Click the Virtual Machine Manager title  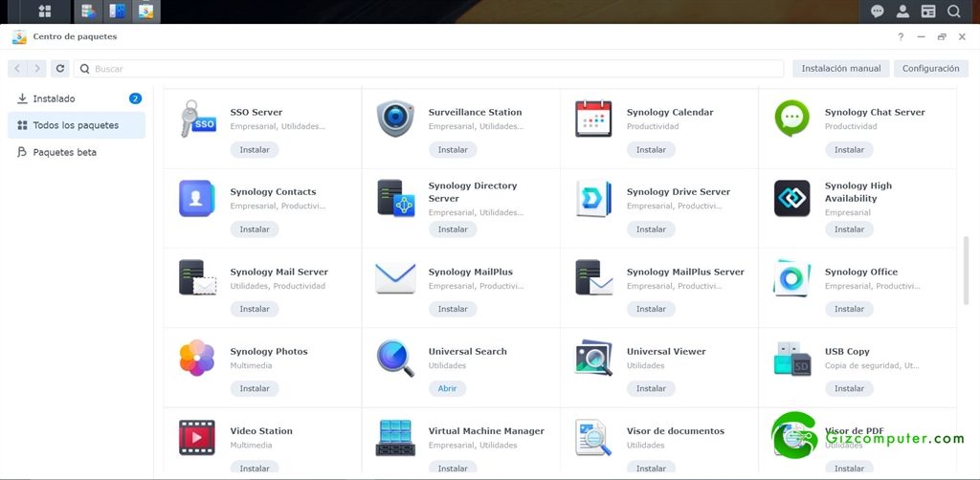tap(486, 430)
